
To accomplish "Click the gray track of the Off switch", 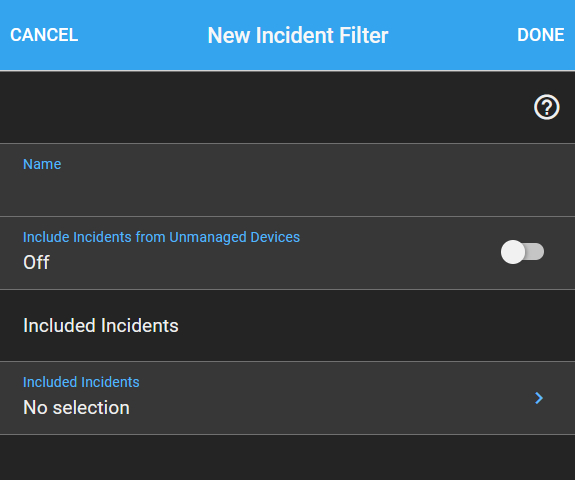I will pos(535,252).
